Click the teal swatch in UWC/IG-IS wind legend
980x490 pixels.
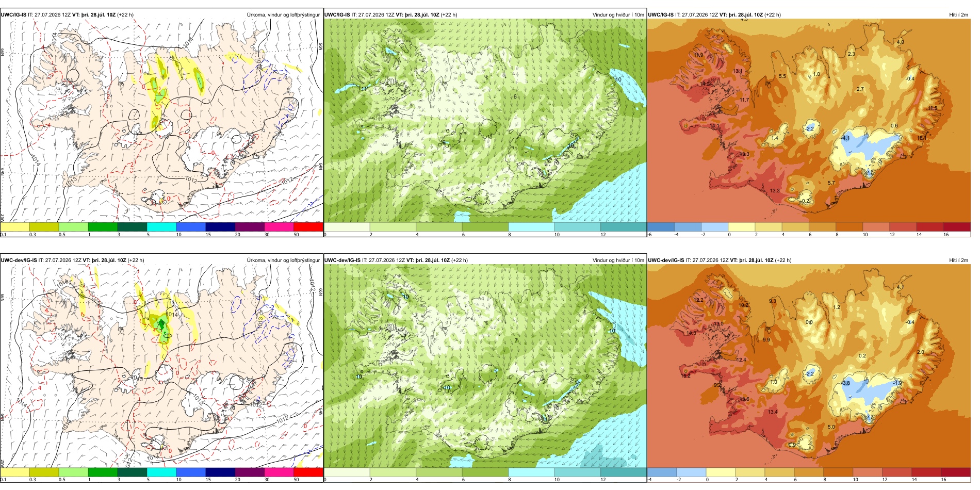coord(624,226)
